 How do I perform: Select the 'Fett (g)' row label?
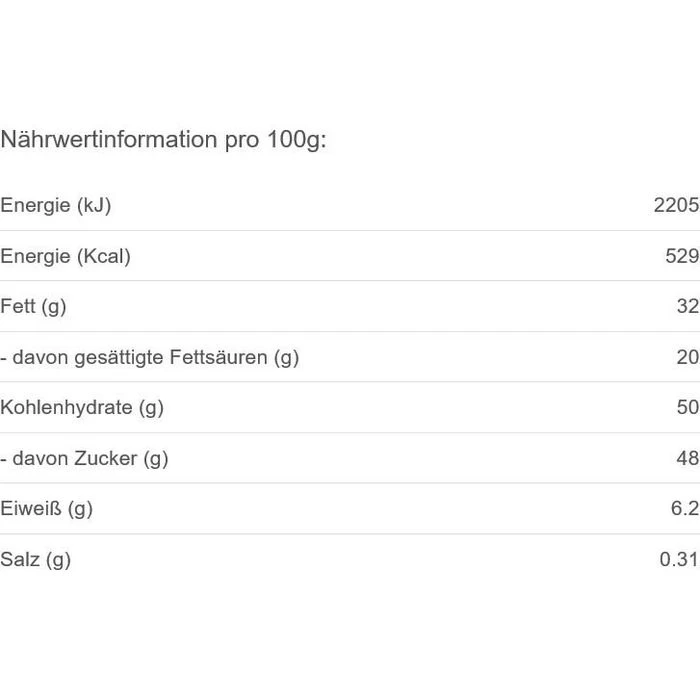(x=33, y=307)
